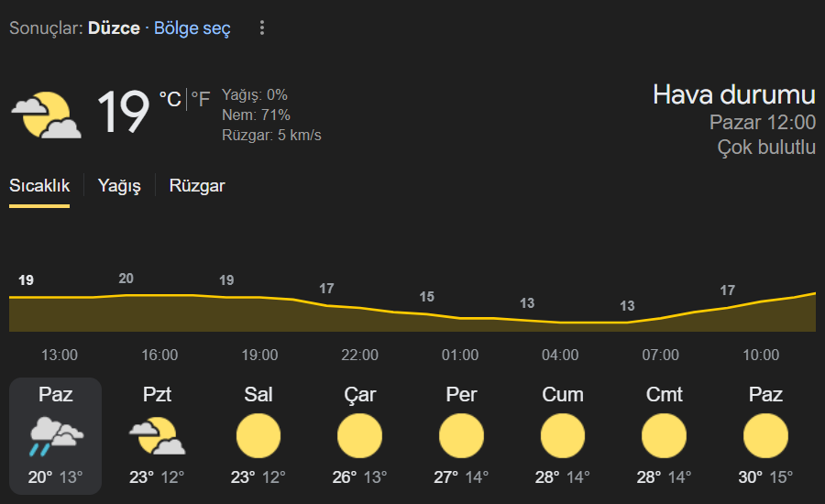The height and width of the screenshot is (504, 825).
Task: Switch units to °F
Action: click(x=201, y=99)
